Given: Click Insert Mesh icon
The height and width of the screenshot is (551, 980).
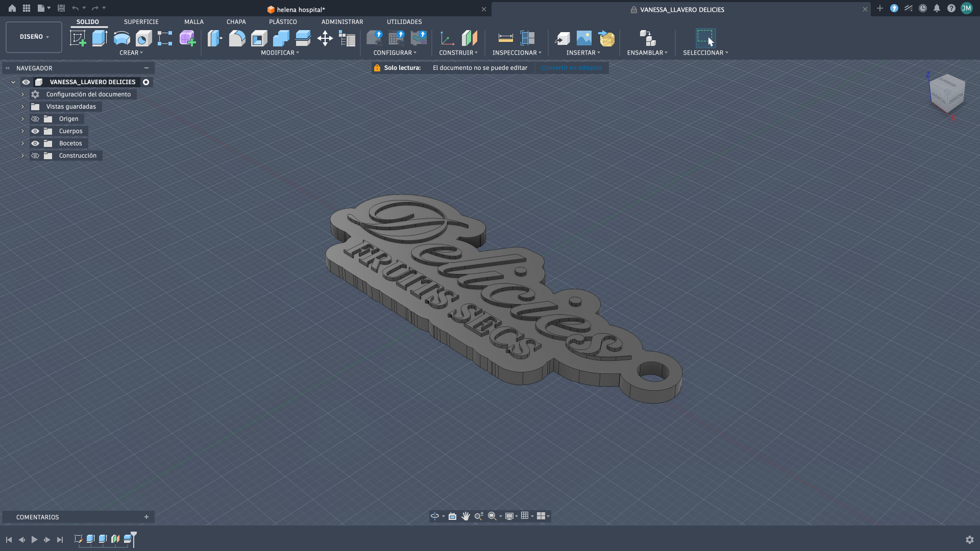Looking at the screenshot, I should (x=606, y=38).
